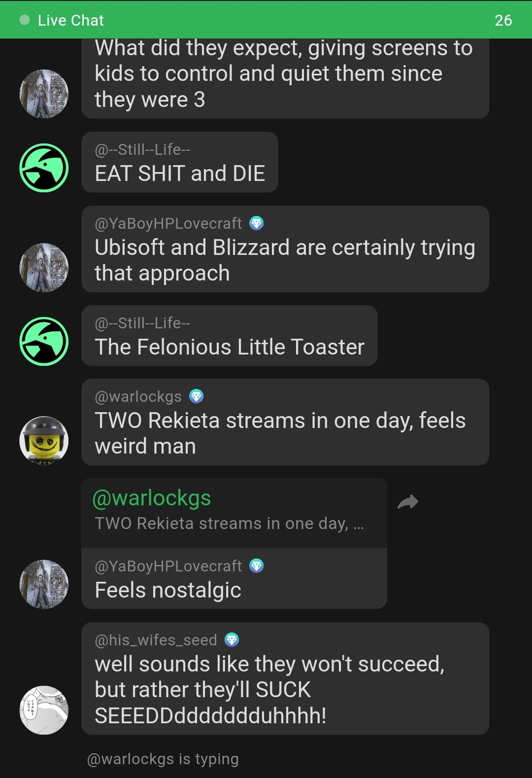Tap the manga avatar of his_wifes_seed
532x778 pixels.
pos(44,710)
